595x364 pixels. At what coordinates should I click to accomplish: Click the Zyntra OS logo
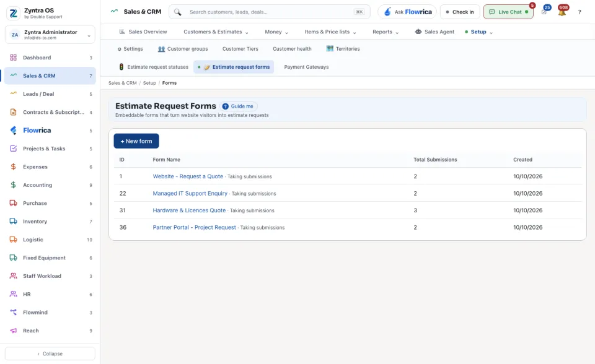pos(13,13)
